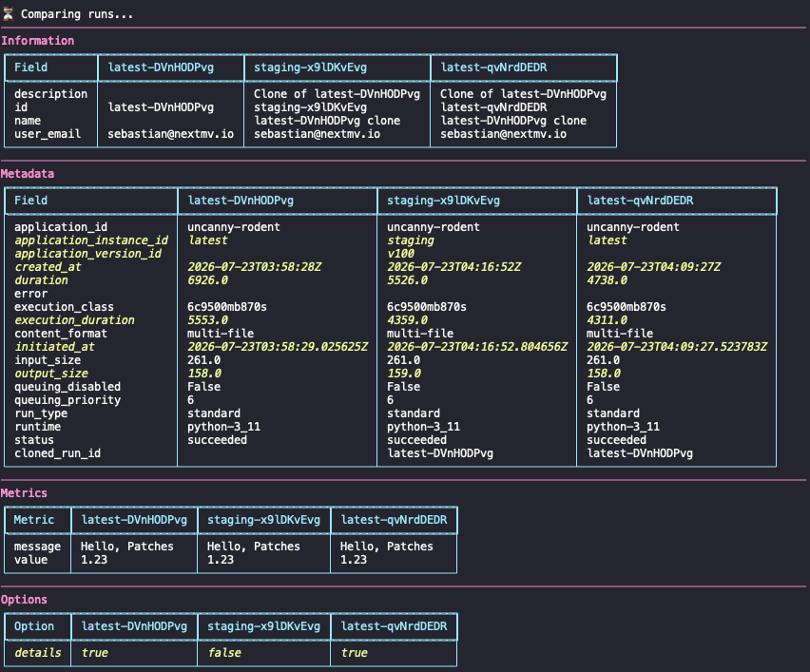The height and width of the screenshot is (672, 810).
Task: Select '2026-07-23T04:16:52.804656Z' initiated_at value
Action: click(477, 347)
